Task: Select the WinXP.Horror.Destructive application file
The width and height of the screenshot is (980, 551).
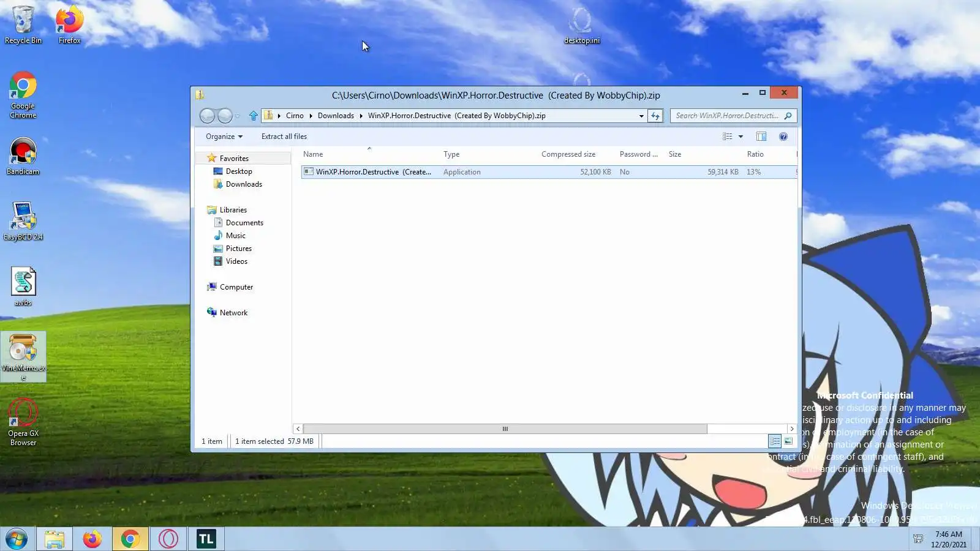Action: 549,172
